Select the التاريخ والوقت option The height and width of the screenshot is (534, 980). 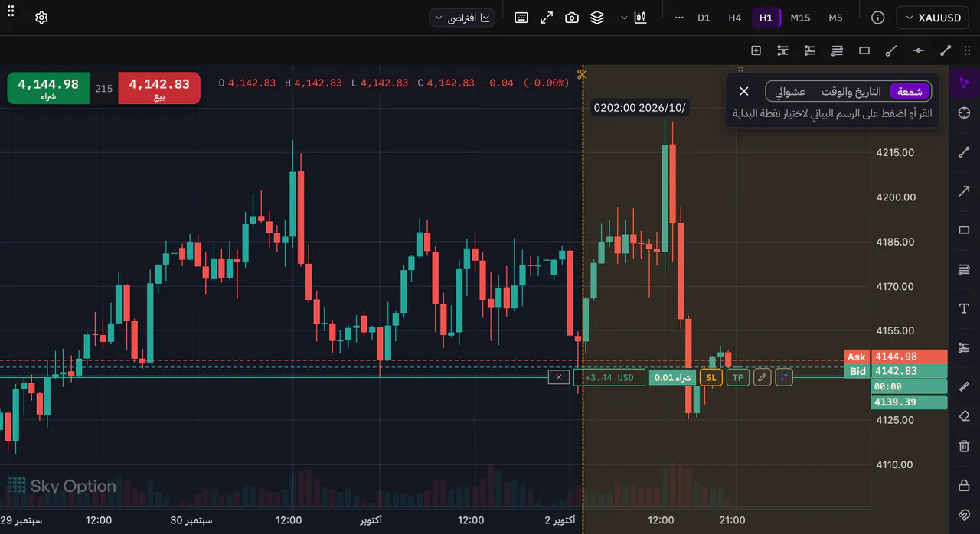851,92
